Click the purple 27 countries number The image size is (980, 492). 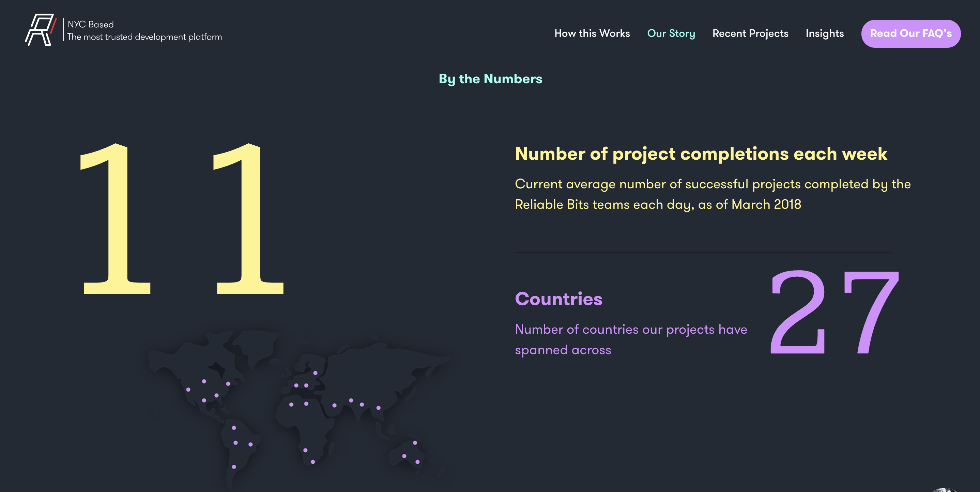pyautogui.click(x=833, y=312)
